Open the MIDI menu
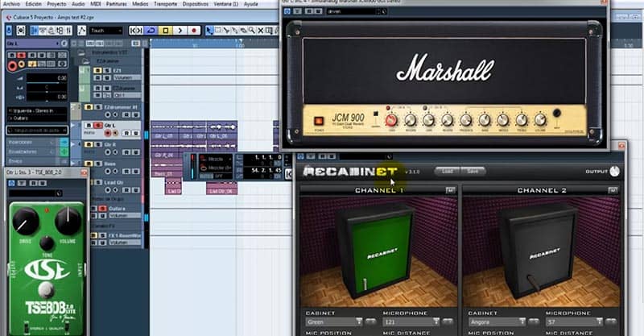This screenshot has width=644, height=336. (95, 4)
